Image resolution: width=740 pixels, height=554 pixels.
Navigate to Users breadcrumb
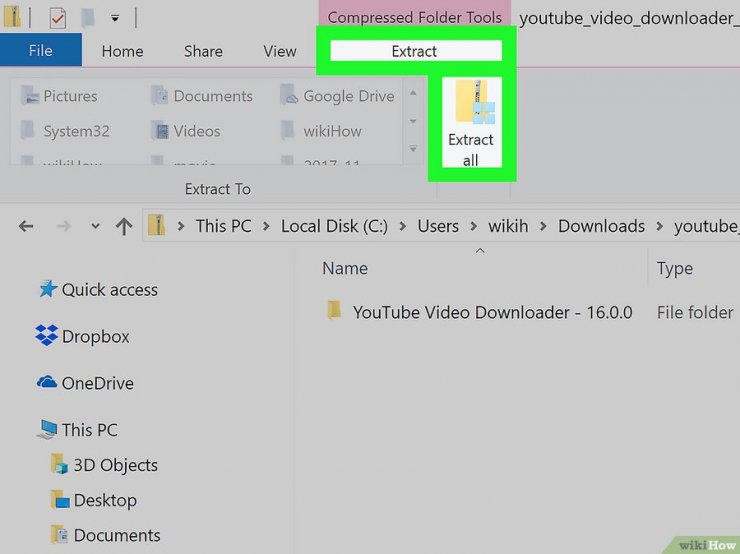(438, 226)
